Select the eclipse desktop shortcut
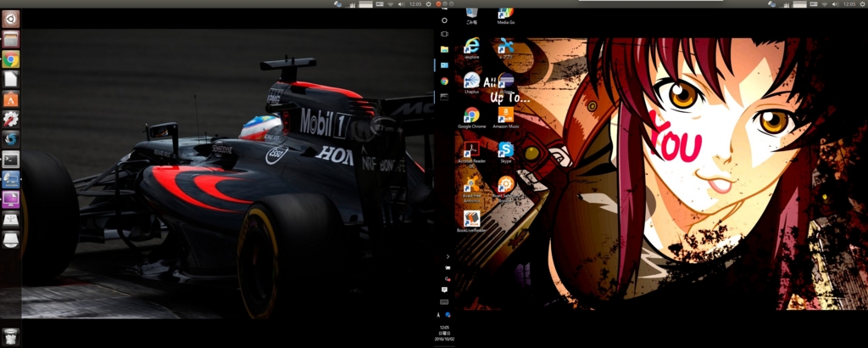The width and height of the screenshot is (868, 348). 505,82
